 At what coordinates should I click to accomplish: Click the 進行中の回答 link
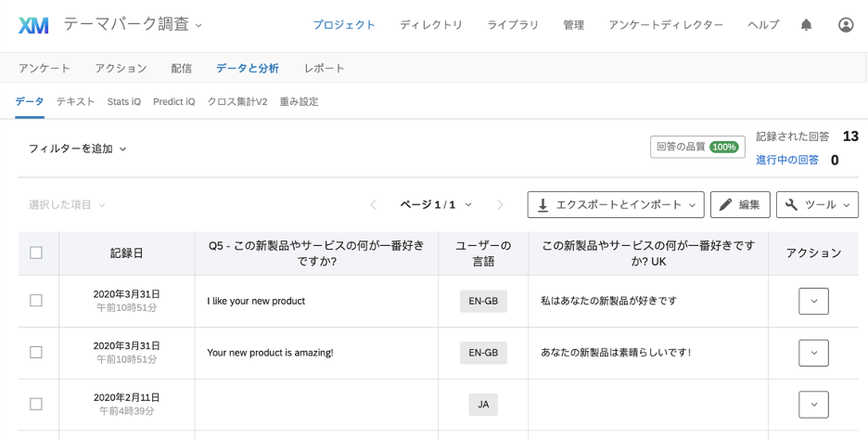(x=787, y=160)
